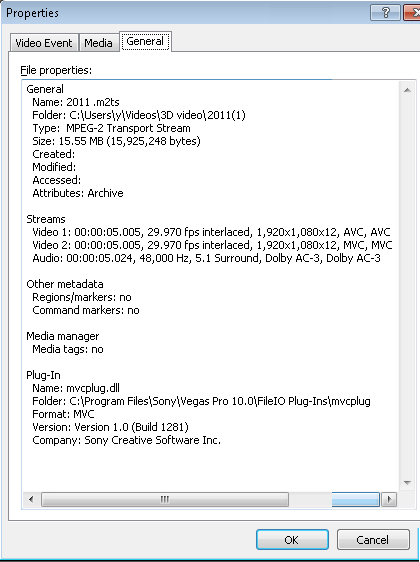Select the General tab

[145, 41]
